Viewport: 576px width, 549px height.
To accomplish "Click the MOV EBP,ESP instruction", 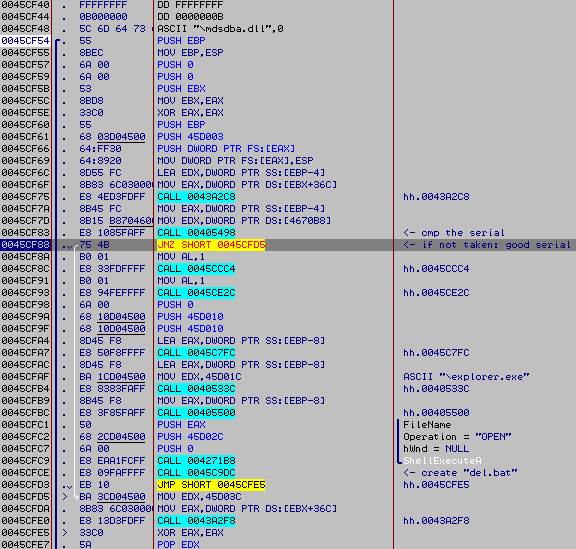I will pos(190,53).
